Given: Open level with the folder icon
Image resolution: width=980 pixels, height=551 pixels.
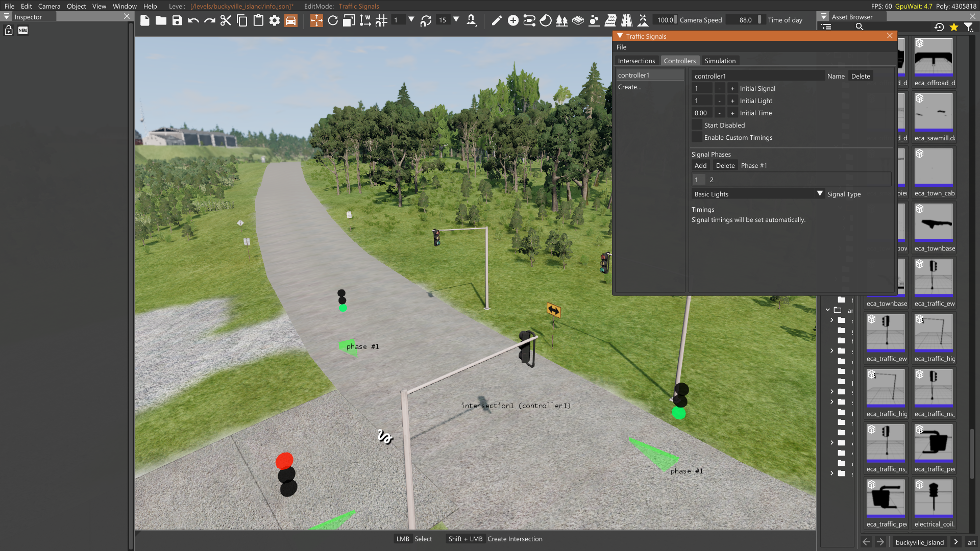Looking at the screenshot, I should pos(161,20).
